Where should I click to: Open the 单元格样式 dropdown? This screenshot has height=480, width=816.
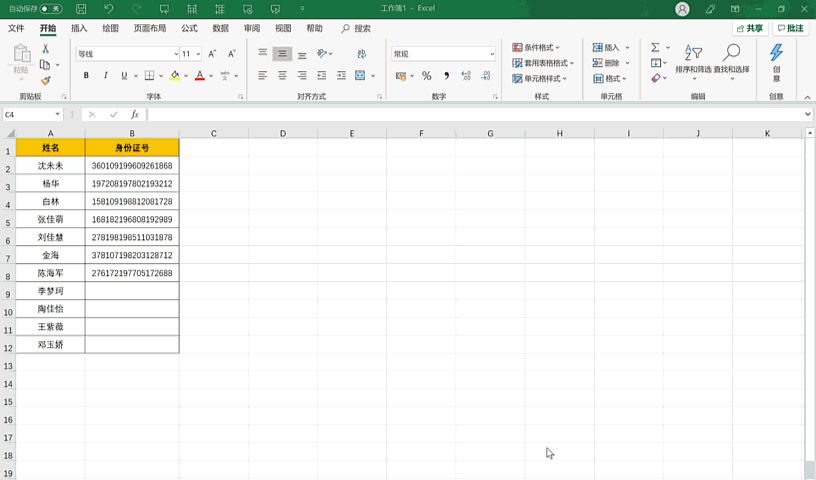(539, 79)
